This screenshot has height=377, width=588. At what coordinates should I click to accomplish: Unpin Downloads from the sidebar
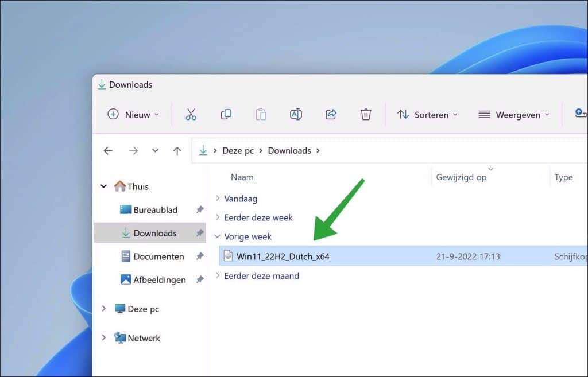pos(199,233)
